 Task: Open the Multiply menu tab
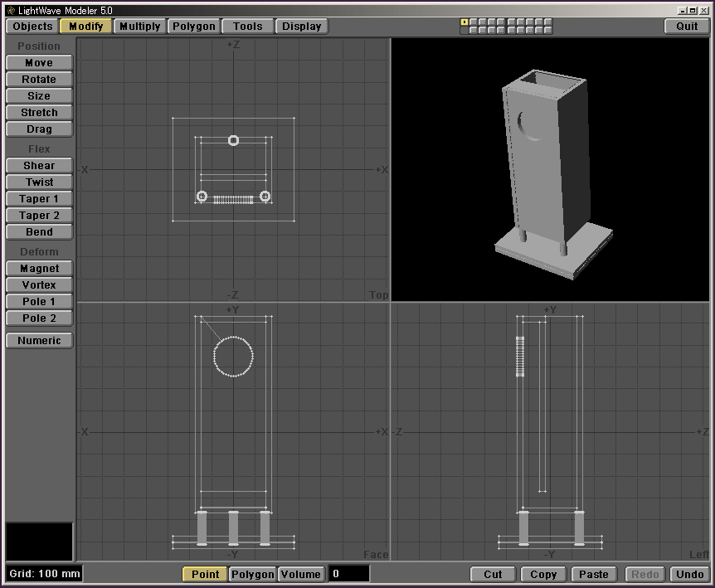tap(139, 26)
